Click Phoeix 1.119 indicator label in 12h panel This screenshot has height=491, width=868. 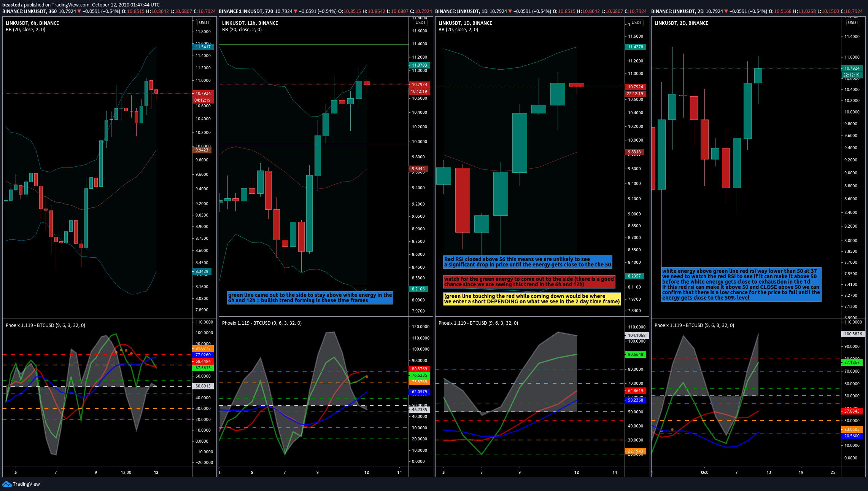pyautogui.click(x=262, y=323)
